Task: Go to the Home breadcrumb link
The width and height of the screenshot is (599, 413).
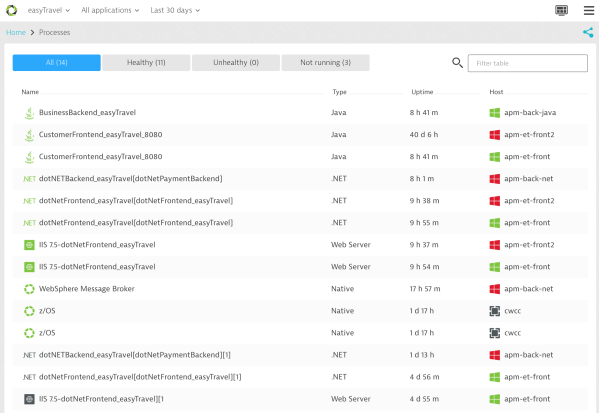Action: click(x=16, y=32)
